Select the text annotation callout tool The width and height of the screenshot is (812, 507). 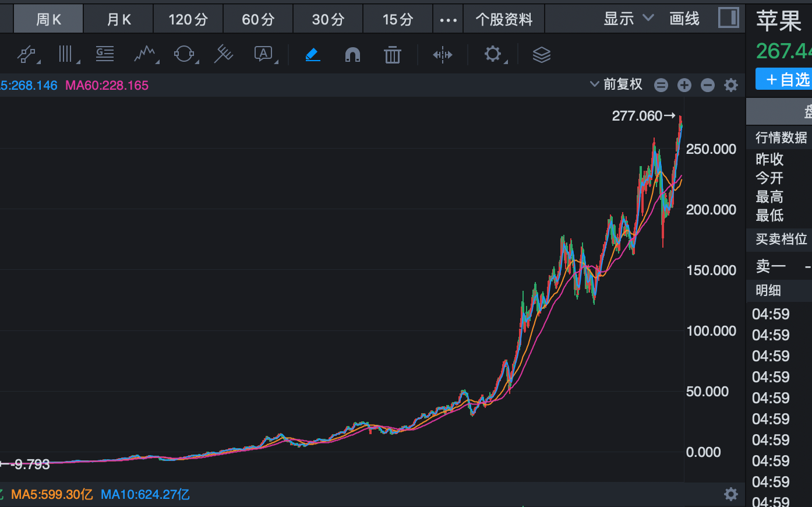[x=264, y=55]
